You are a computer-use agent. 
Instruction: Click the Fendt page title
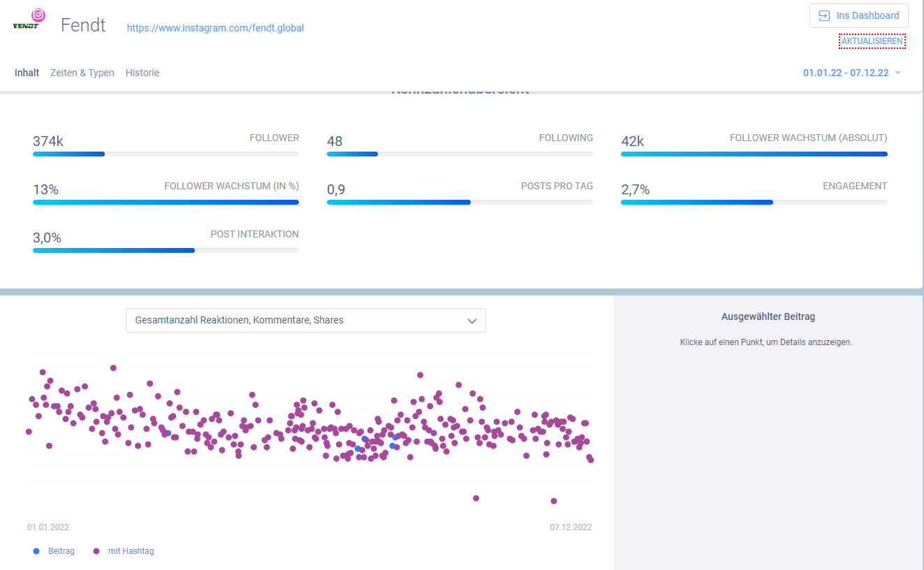(x=83, y=25)
